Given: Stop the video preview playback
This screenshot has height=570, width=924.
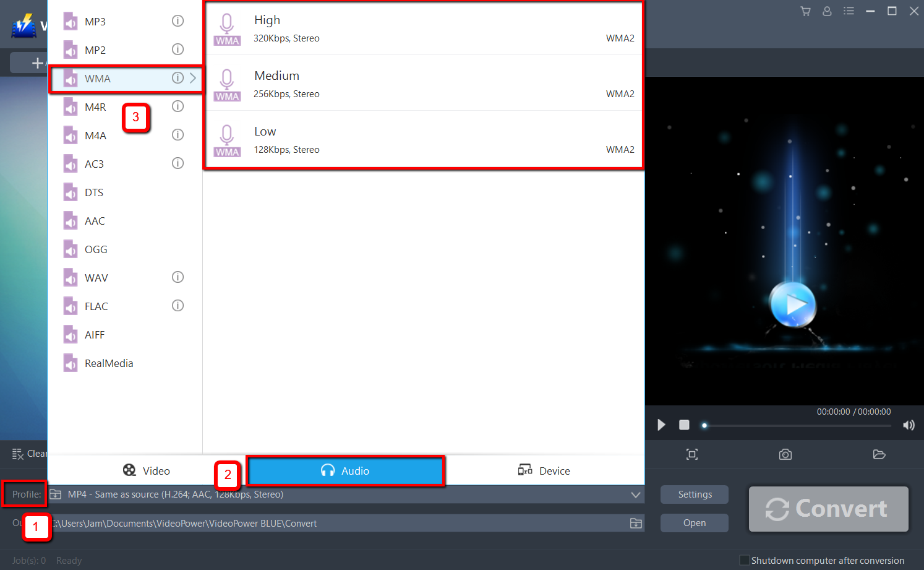Looking at the screenshot, I should pyautogui.click(x=684, y=425).
